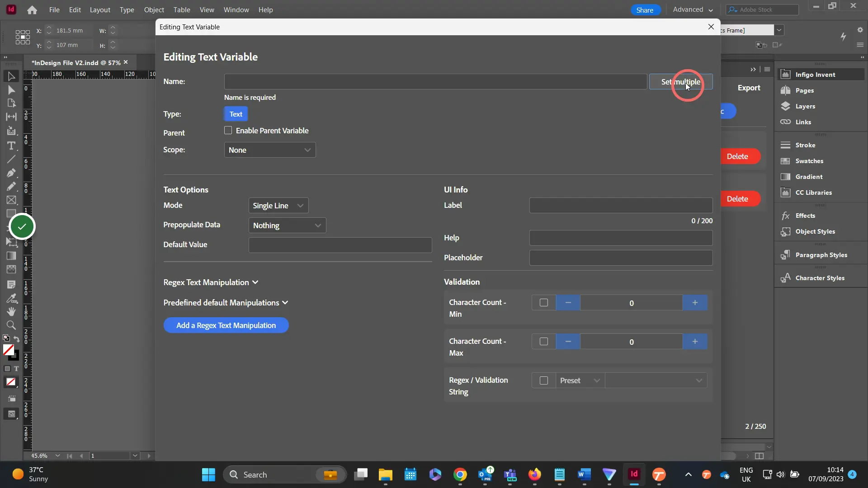Click the InDesign home icon
Screen dimensions: 868x488
[x=32, y=10]
